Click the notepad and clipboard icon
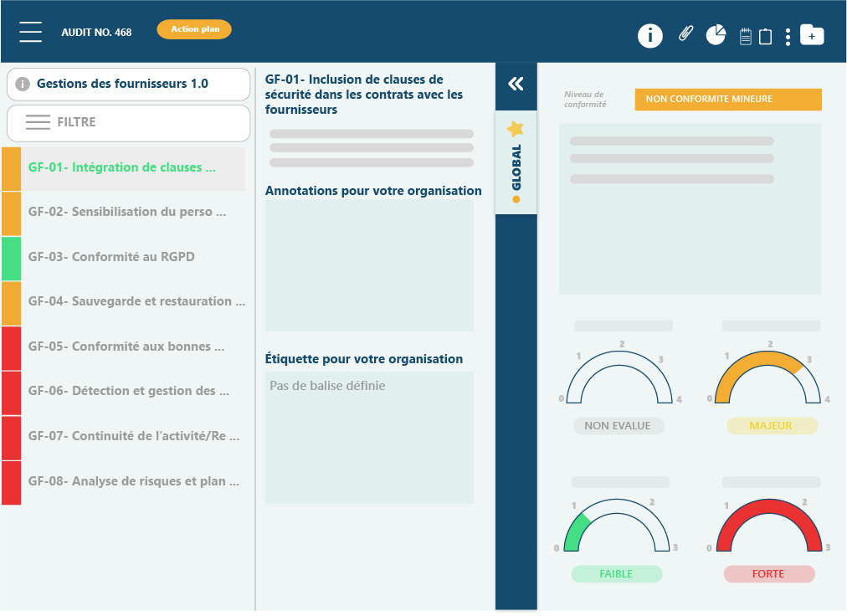847x616 pixels. 755,37
